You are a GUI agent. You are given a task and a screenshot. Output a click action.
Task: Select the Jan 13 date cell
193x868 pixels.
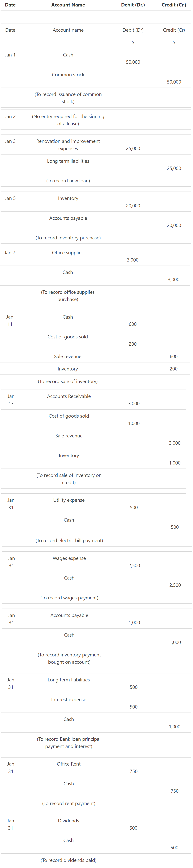(x=11, y=400)
